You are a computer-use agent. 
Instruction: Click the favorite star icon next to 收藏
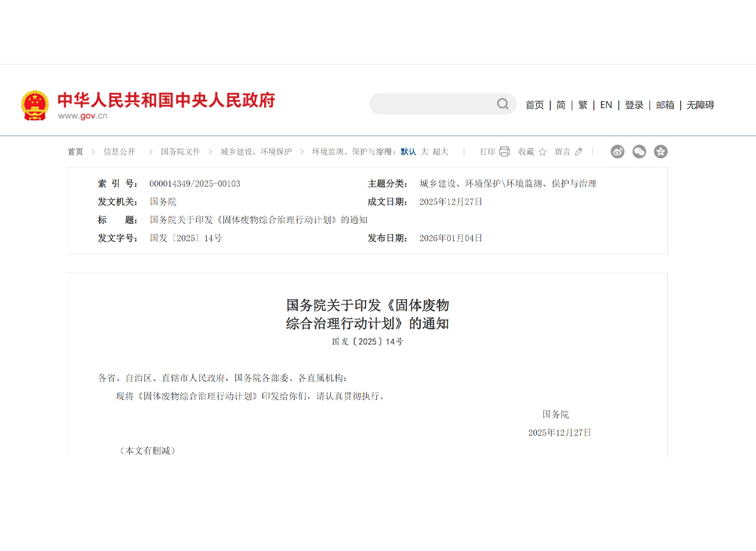(542, 152)
